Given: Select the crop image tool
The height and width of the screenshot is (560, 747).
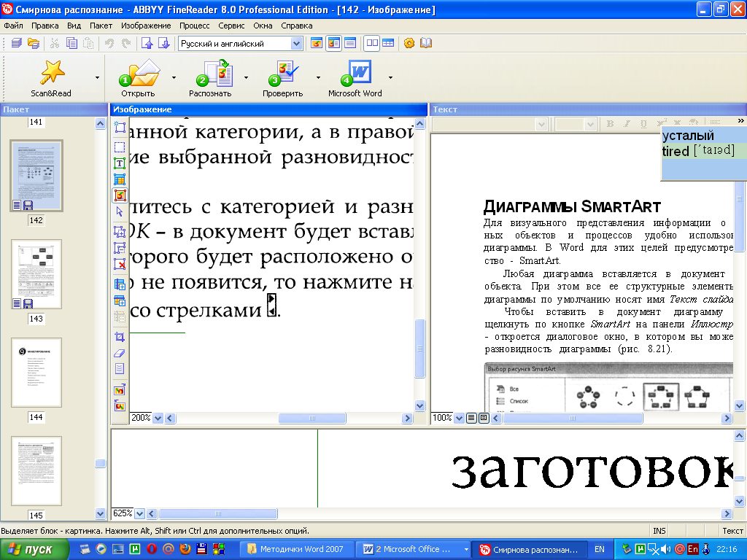Looking at the screenshot, I should coord(120,337).
